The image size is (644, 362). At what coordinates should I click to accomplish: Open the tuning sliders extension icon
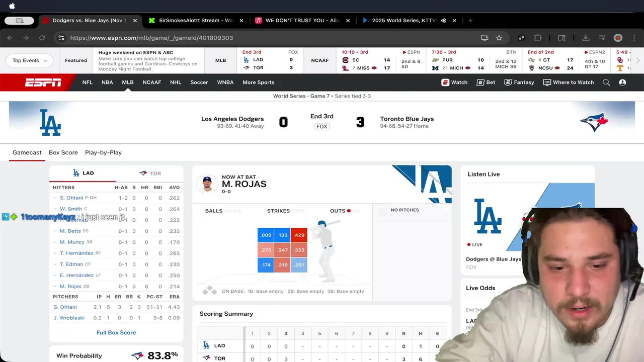coord(522,38)
